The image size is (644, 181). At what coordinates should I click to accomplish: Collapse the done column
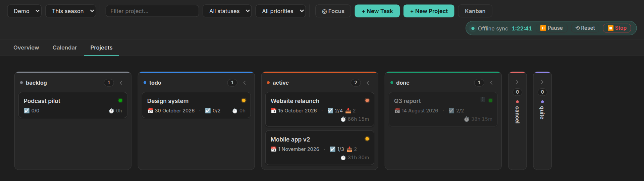(491, 83)
